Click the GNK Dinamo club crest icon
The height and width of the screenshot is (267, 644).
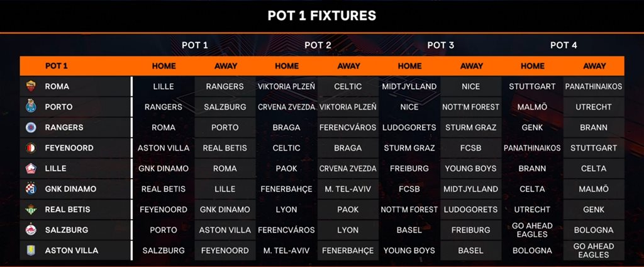pyautogui.click(x=31, y=189)
